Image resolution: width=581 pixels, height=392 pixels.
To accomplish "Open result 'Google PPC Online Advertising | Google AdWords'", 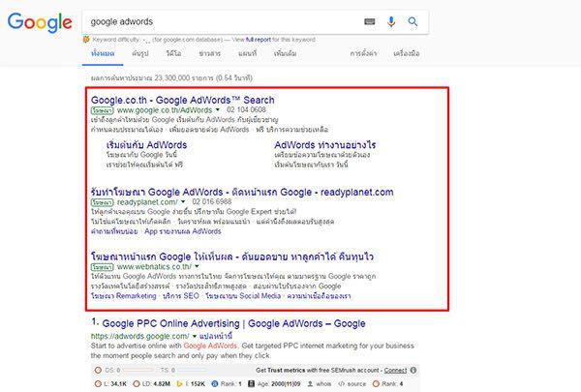I will point(233,323).
